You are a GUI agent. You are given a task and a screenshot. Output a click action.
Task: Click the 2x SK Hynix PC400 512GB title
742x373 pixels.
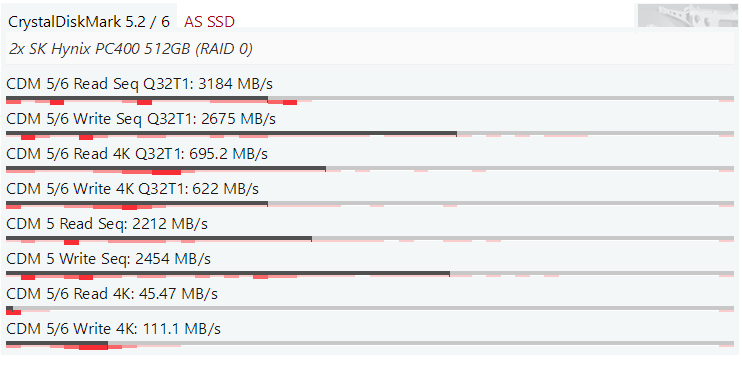[131, 49]
